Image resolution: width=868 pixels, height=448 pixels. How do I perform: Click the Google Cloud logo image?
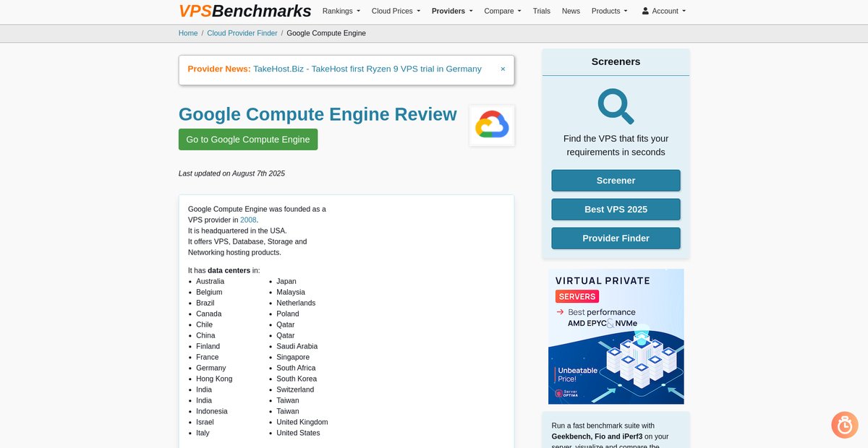click(x=492, y=126)
